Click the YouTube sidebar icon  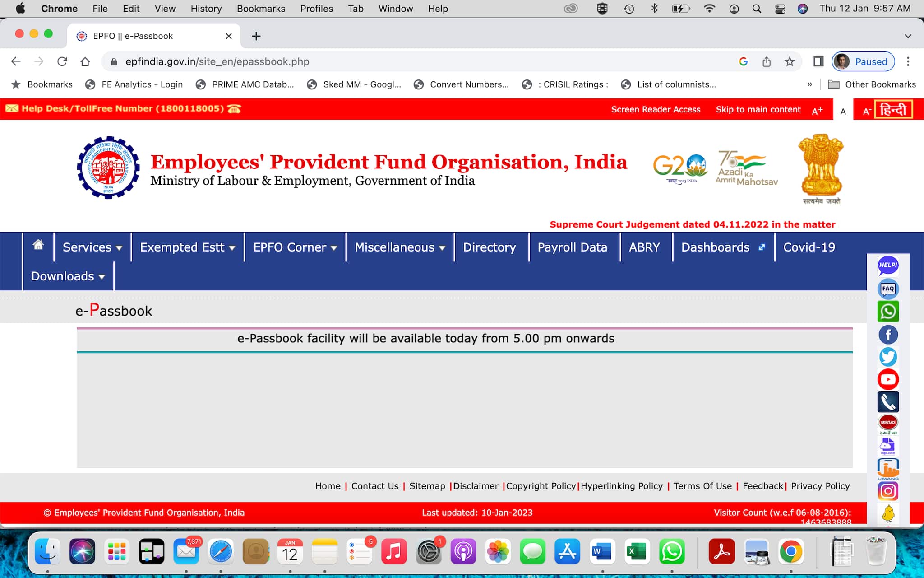point(888,379)
